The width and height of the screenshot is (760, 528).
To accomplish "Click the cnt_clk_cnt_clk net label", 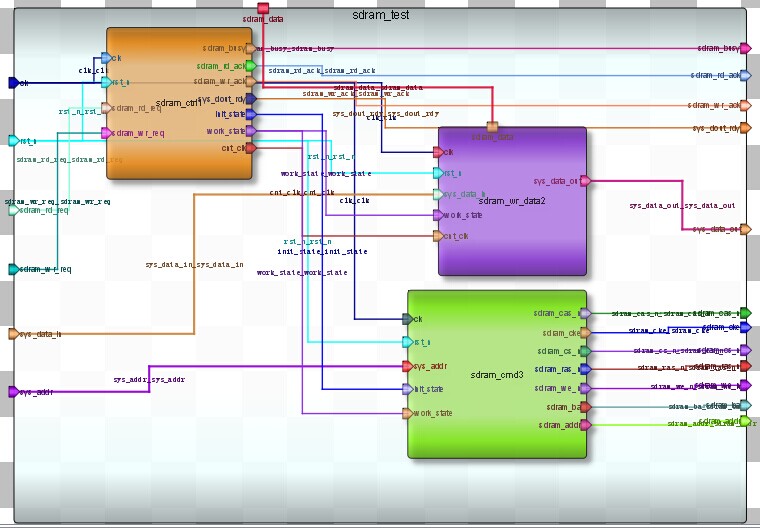I will click(x=302, y=192).
